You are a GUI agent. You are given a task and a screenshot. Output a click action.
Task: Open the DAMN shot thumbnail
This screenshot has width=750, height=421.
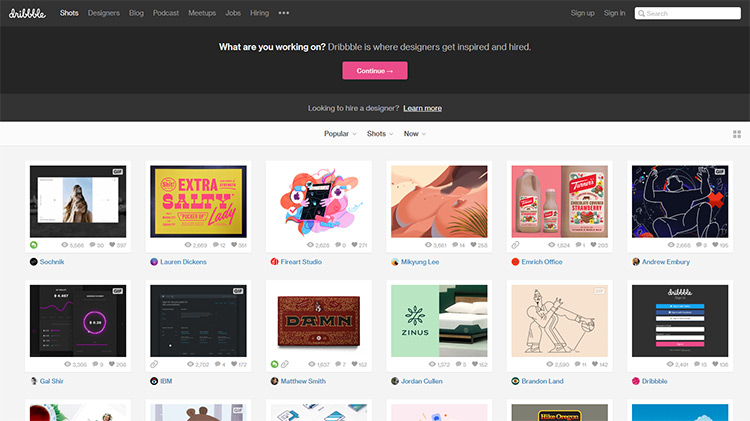(319, 321)
